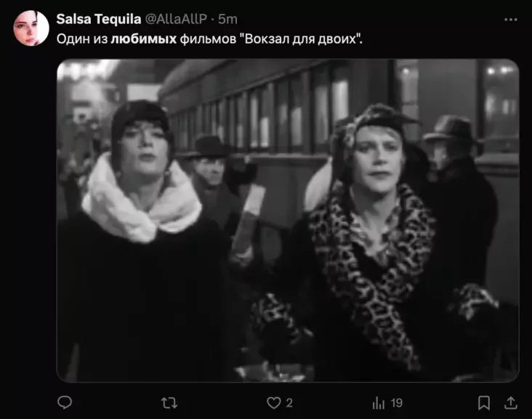Click the likes count number 2

(x=289, y=403)
